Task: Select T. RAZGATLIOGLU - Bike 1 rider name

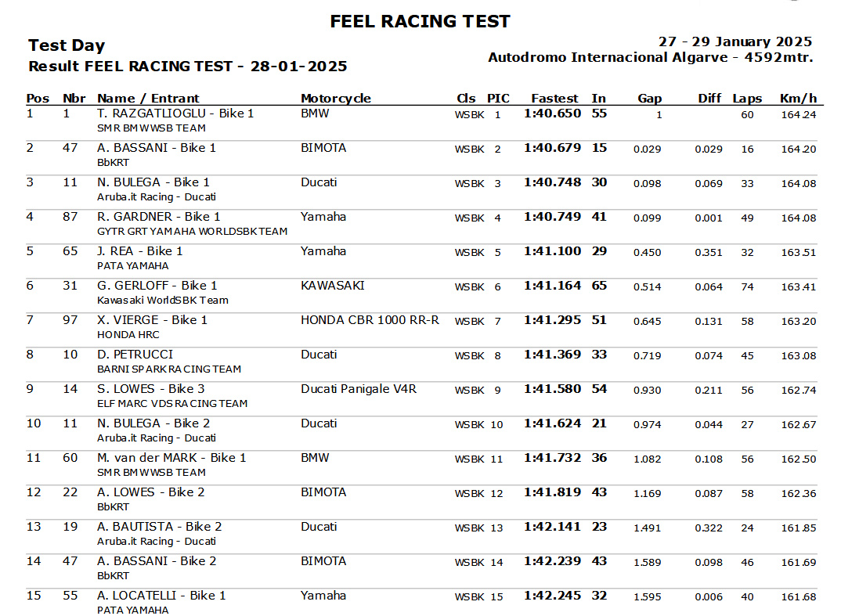Action: (175, 113)
